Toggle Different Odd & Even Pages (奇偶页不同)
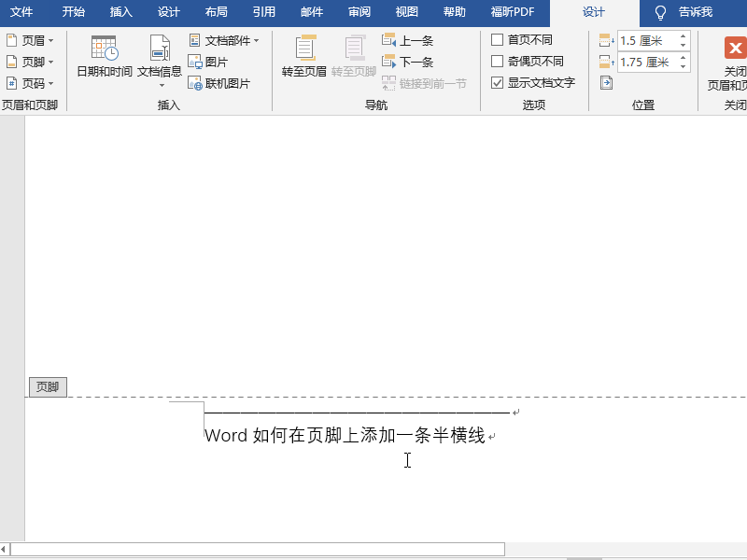The height and width of the screenshot is (560, 747). (x=497, y=62)
